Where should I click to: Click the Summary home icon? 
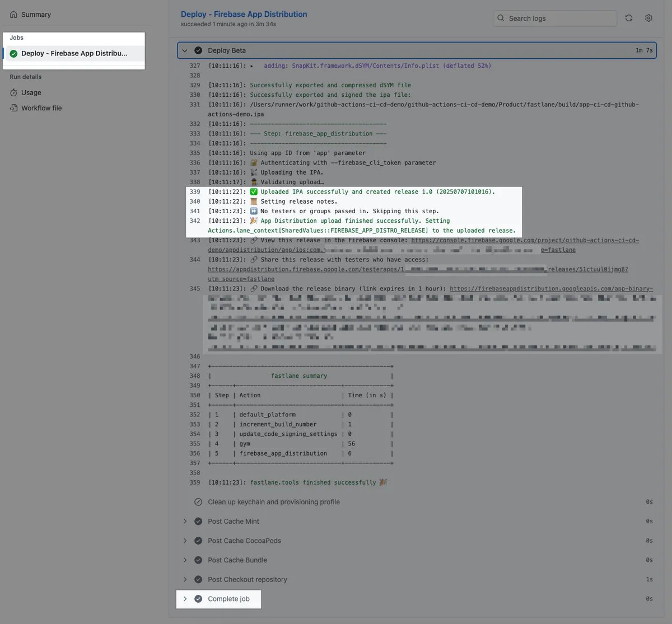[13, 15]
